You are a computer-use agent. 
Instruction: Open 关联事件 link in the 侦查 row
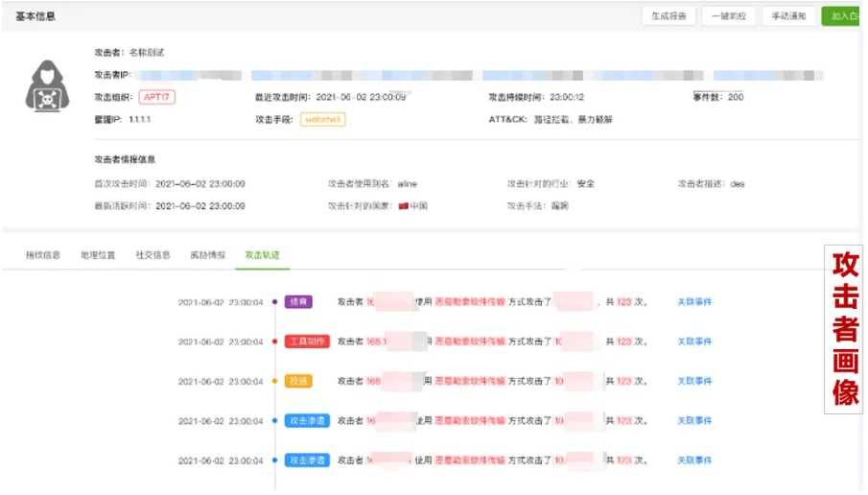(x=695, y=302)
